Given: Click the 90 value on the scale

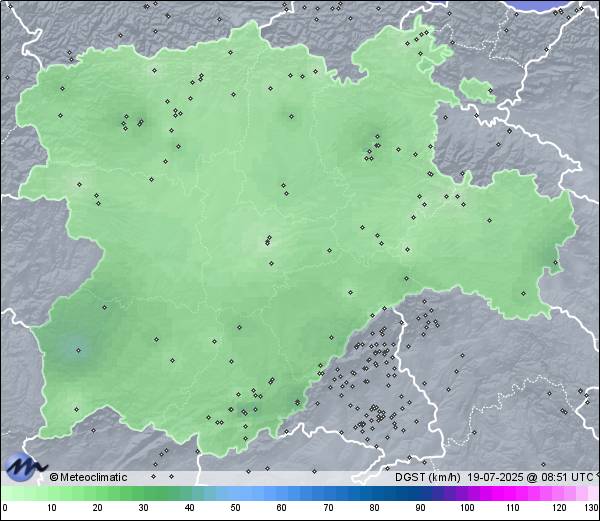Looking at the screenshot, I should [x=420, y=508].
